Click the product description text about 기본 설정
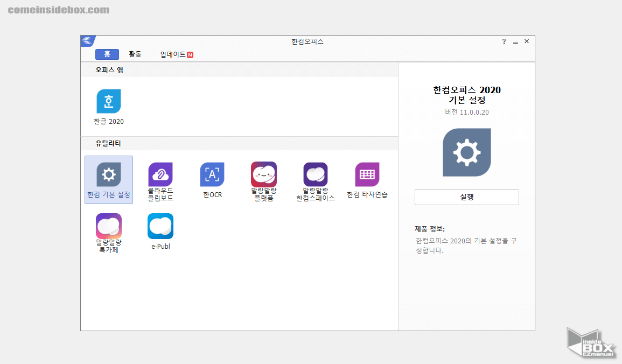This screenshot has height=364, width=622. point(466,246)
